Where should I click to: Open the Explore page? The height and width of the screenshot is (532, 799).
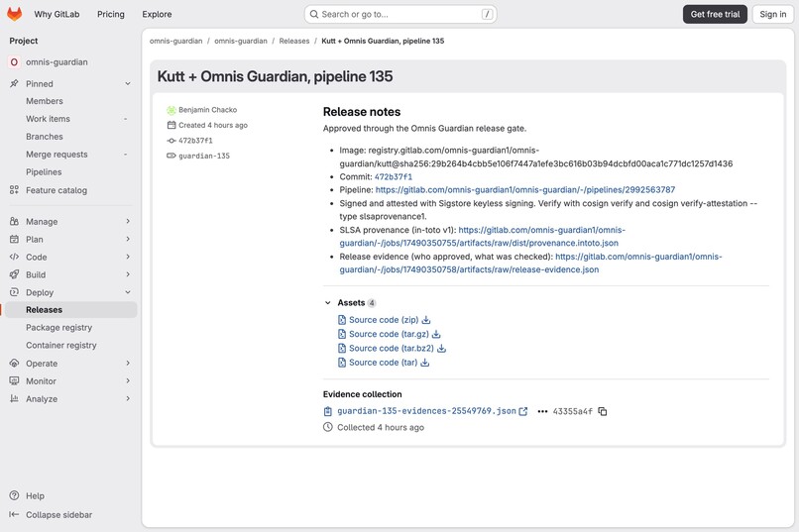click(157, 14)
